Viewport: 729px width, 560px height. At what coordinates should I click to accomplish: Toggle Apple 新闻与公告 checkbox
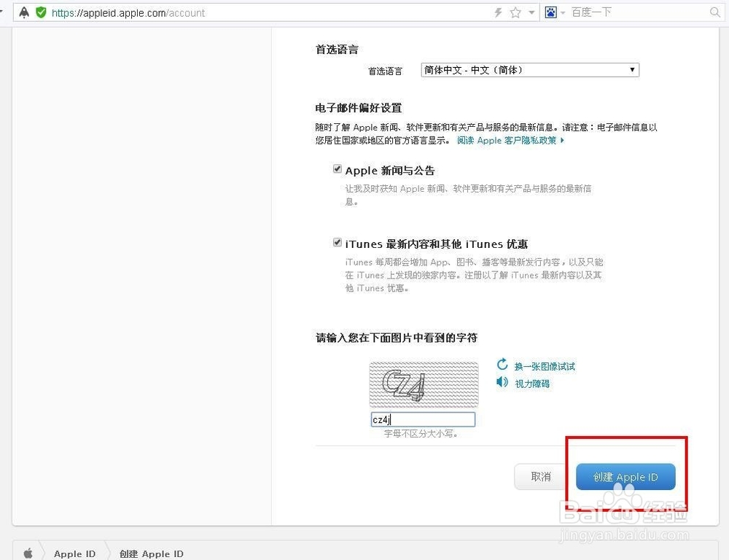point(337,169)
